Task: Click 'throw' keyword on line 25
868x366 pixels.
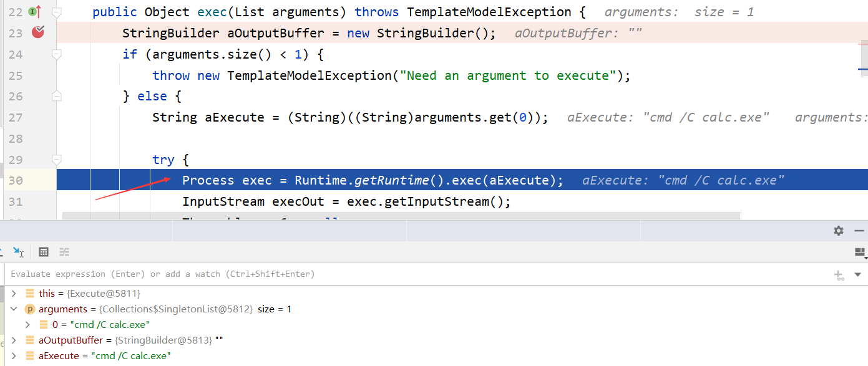Action: 171,75
